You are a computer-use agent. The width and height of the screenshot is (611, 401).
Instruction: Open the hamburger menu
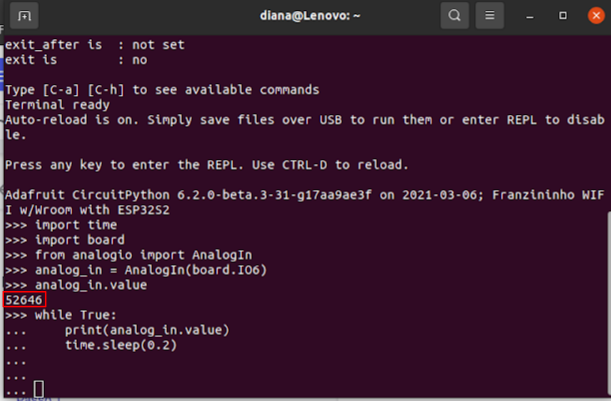(x=489, y=16)
